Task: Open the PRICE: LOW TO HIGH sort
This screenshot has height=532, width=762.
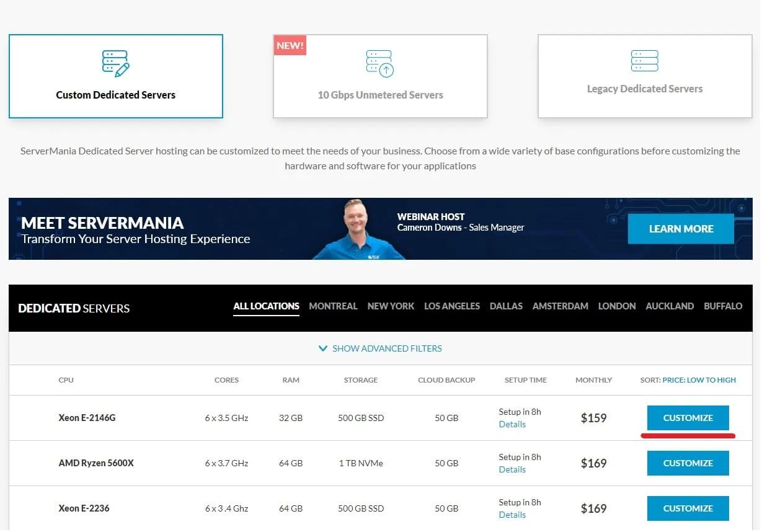Action: (699, 380)
